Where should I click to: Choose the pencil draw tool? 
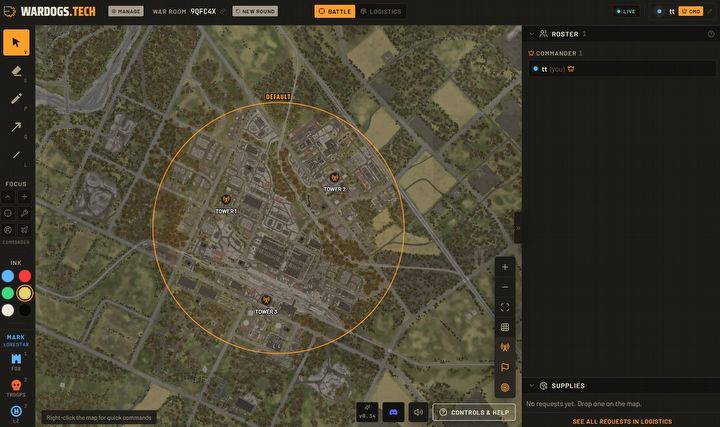click(x=17, y=99)
